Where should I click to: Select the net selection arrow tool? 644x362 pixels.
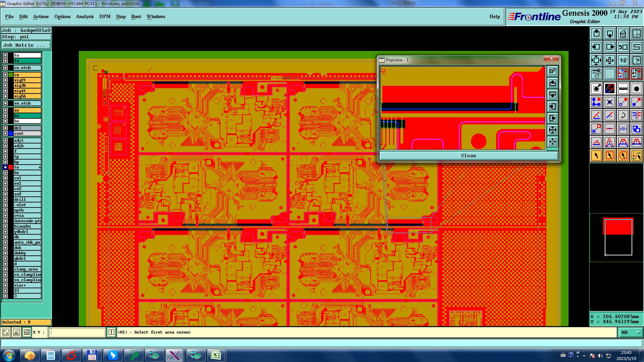[636, 156]
